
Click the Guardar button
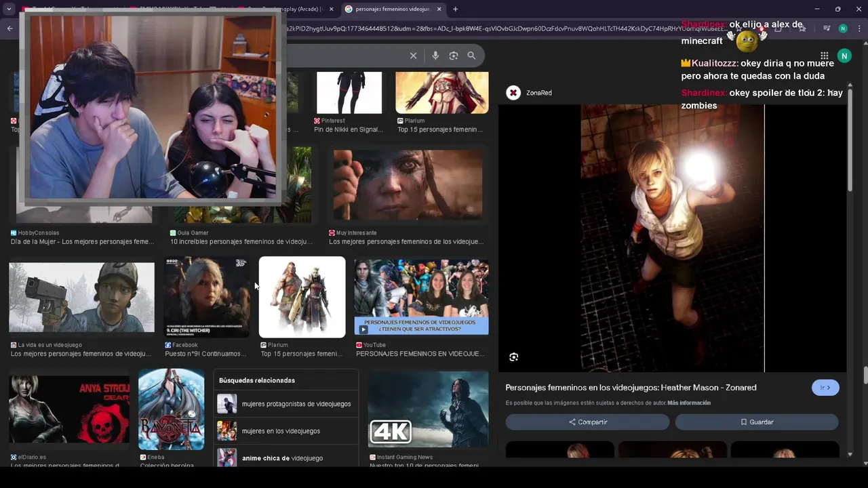(757, 422)
